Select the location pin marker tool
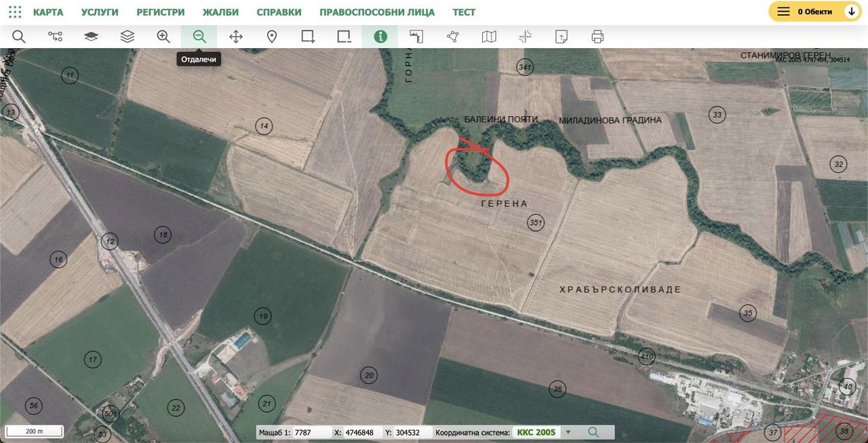This screenshot has height=443, width=868. click(x=272, y=37)
